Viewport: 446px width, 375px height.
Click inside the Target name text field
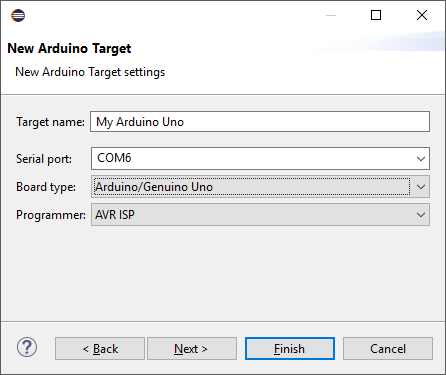point(260,122)
